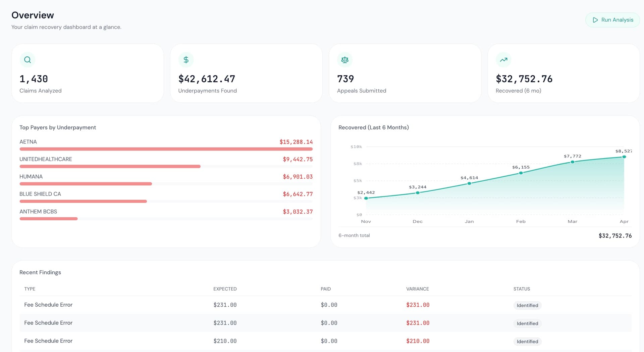
Task: Click the Apr data point on chart
Action: [624, 157]
